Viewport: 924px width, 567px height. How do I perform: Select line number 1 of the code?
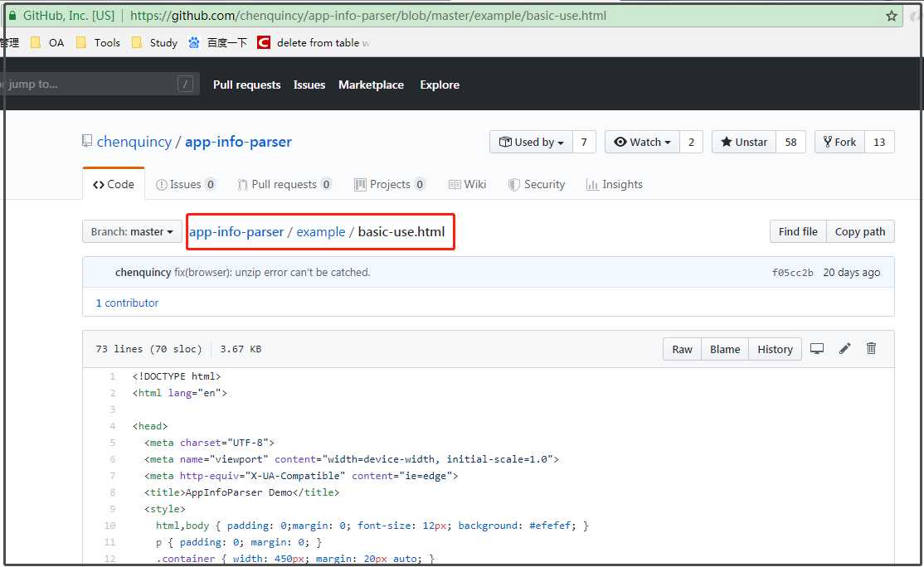tap(112, 376)
